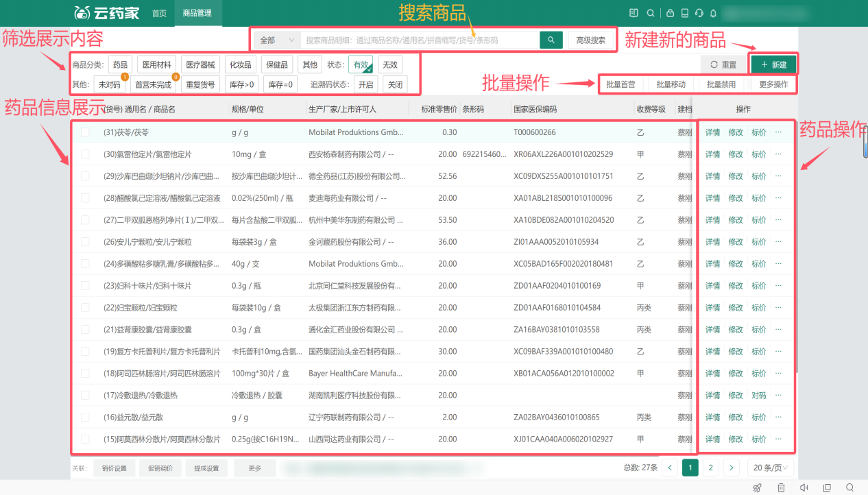Click the bottom bar magnifier icon
Image resolution: width=868 pixels, height=495 pixels.
(850, 487)
